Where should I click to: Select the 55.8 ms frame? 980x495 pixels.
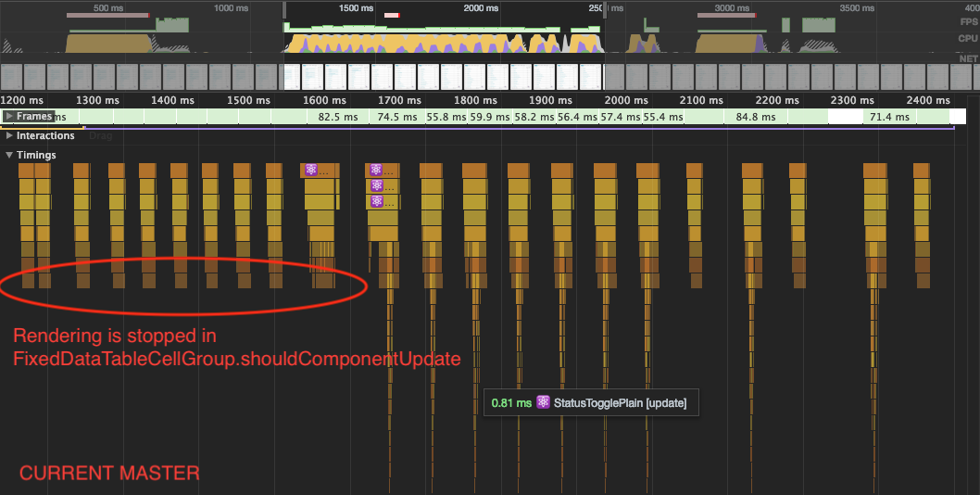446,117
